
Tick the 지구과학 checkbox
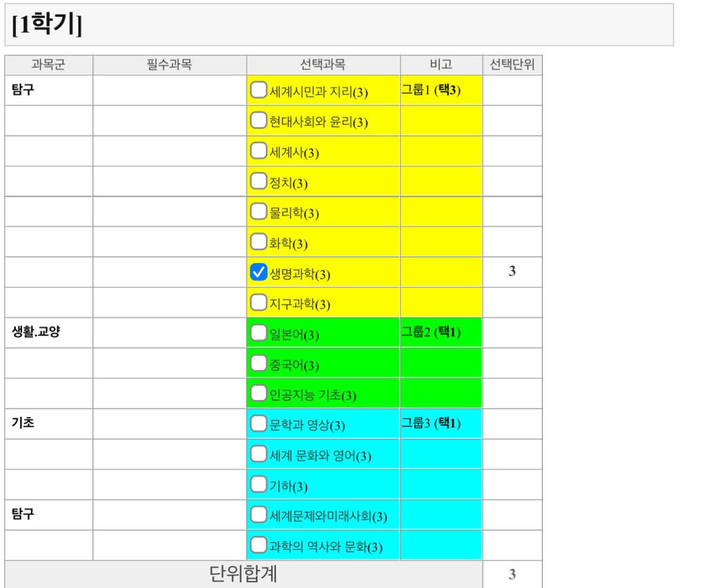pyautogui.click(x=259, y=303)
